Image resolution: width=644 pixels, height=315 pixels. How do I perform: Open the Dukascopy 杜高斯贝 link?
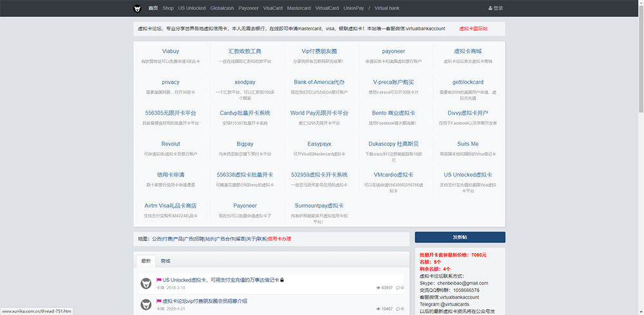(393, 144)
